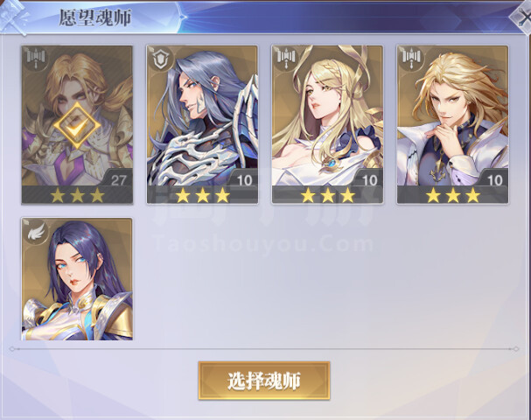The width and height of the screenshot is (531, 420).
Task: Click the sword class icon on first card
Action: 36,59
